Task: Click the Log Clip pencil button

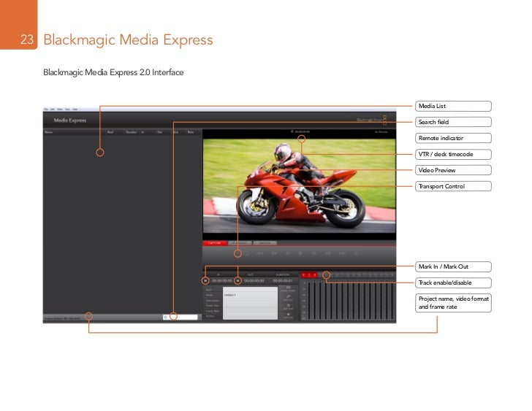Action: (288, 298)
